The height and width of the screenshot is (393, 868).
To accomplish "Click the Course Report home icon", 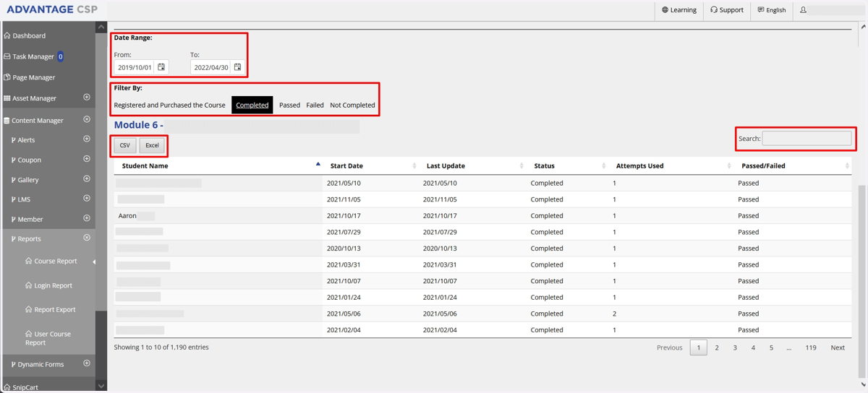I will pos(29,261).
